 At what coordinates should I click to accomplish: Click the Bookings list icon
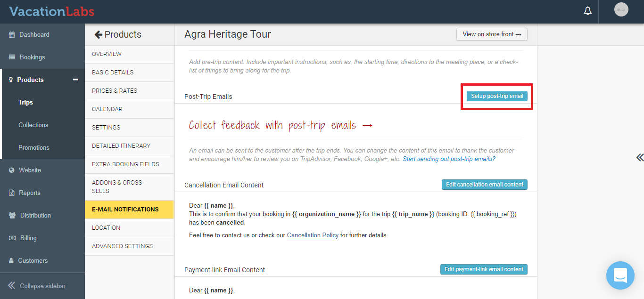(x=12, y=57)
